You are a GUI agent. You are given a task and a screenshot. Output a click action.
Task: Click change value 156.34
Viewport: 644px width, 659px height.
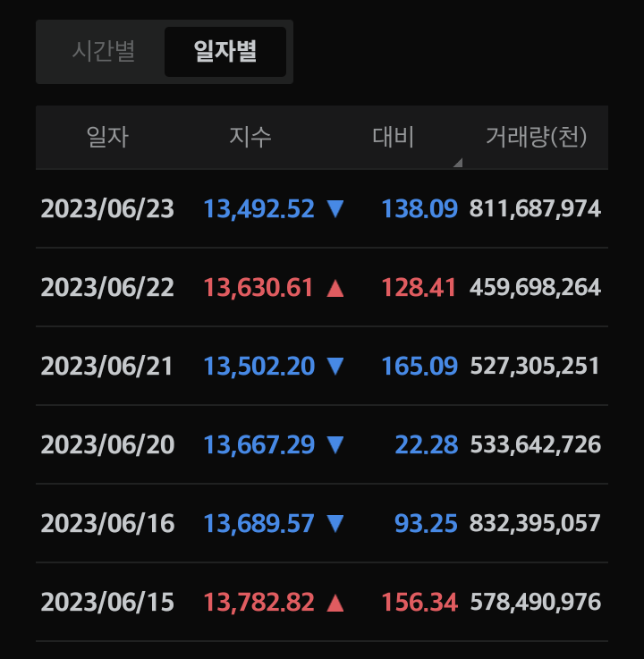[x=419, y=603]
